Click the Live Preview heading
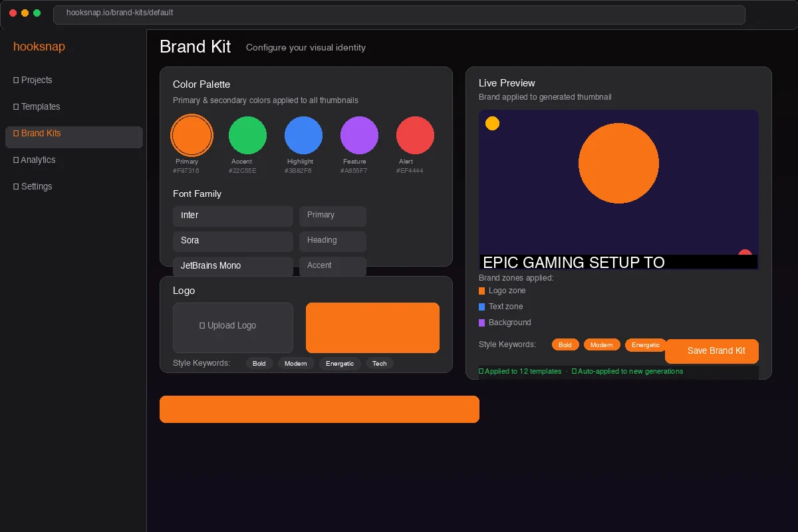This screenshot has height=532, width=798. [x=507, y=83]
